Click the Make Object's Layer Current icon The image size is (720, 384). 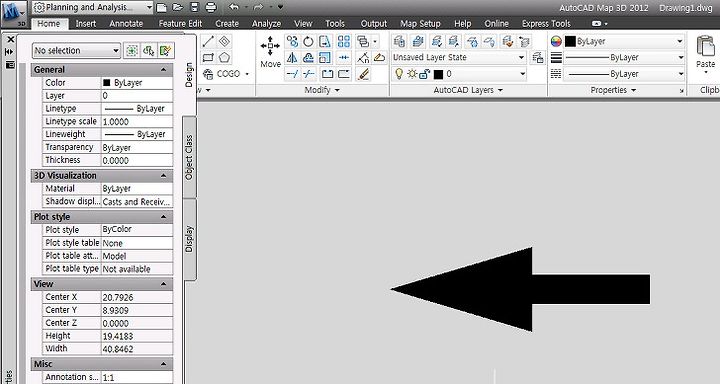417,42
